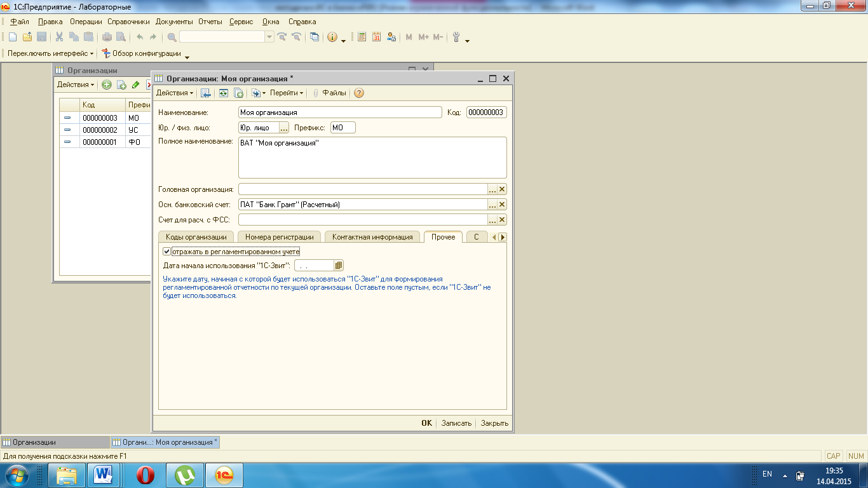Open the Действия dropdown in organization form

pyautogui.click(x=175, y=93)
